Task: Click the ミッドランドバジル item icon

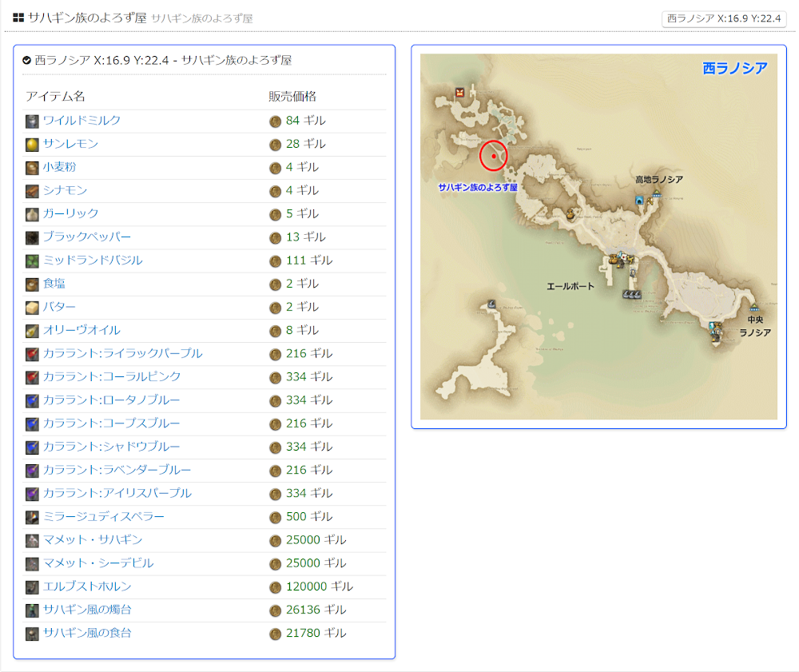Action: pos(32,260)
